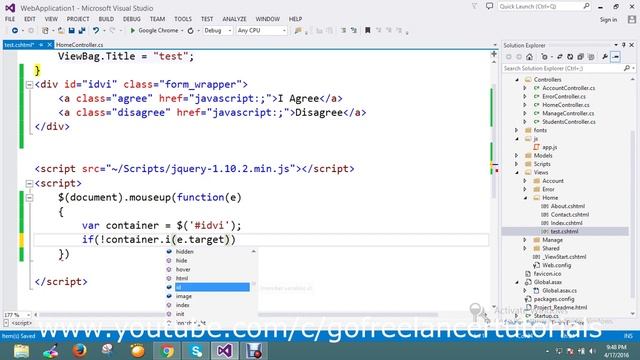Close the test.cshtml tab
This screenshot has height=360, width=640.
tap(50, 44)
